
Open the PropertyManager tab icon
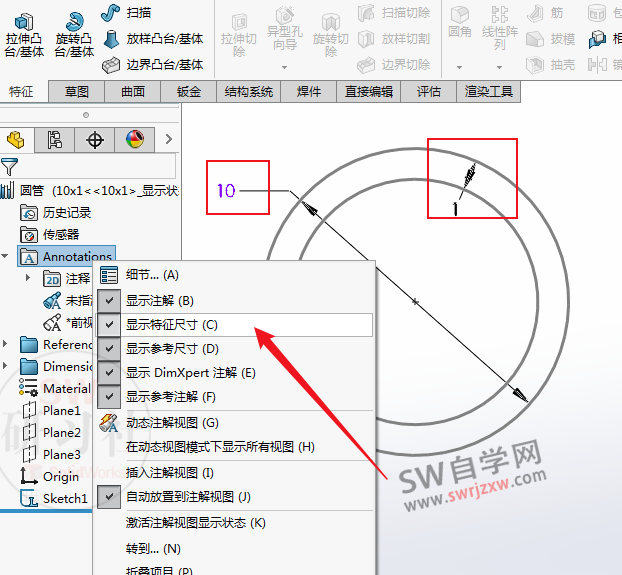[x=54, y=140]
